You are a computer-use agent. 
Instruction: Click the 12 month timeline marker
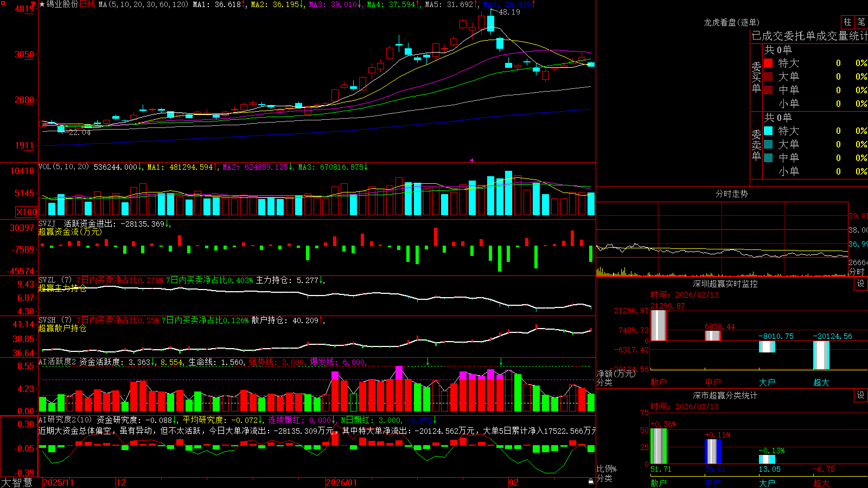point(122,483)
